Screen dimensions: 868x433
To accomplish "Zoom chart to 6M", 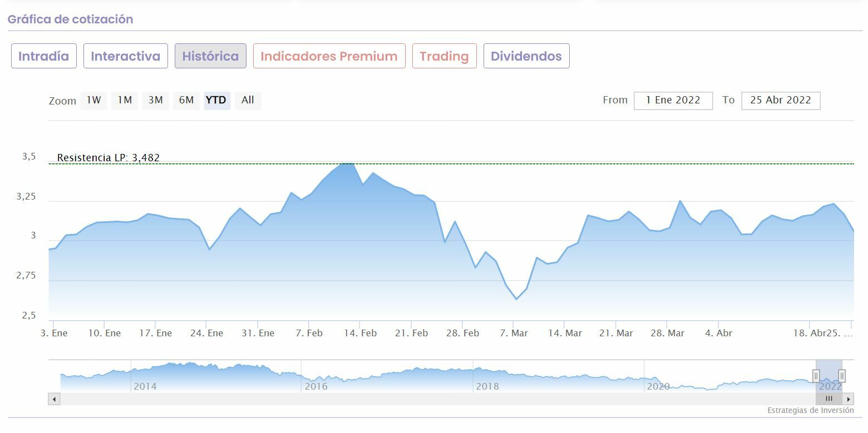I will tap(186, 100).
